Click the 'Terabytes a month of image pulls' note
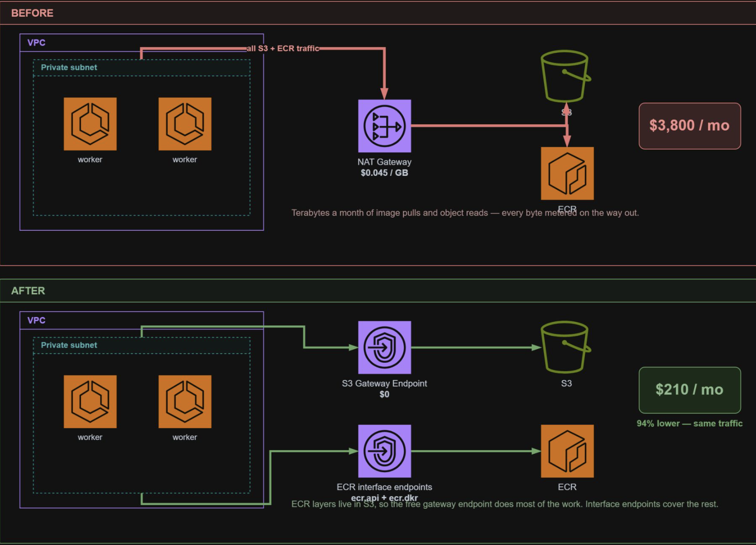 click(x=465, y=213)
